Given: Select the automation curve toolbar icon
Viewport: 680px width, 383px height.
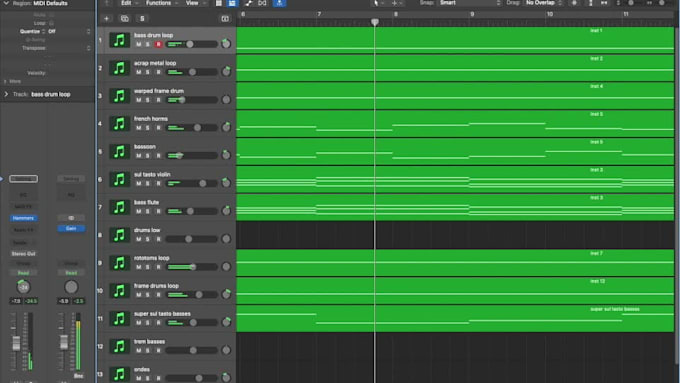Looking at the screenshot, I should tap(248, 3).
